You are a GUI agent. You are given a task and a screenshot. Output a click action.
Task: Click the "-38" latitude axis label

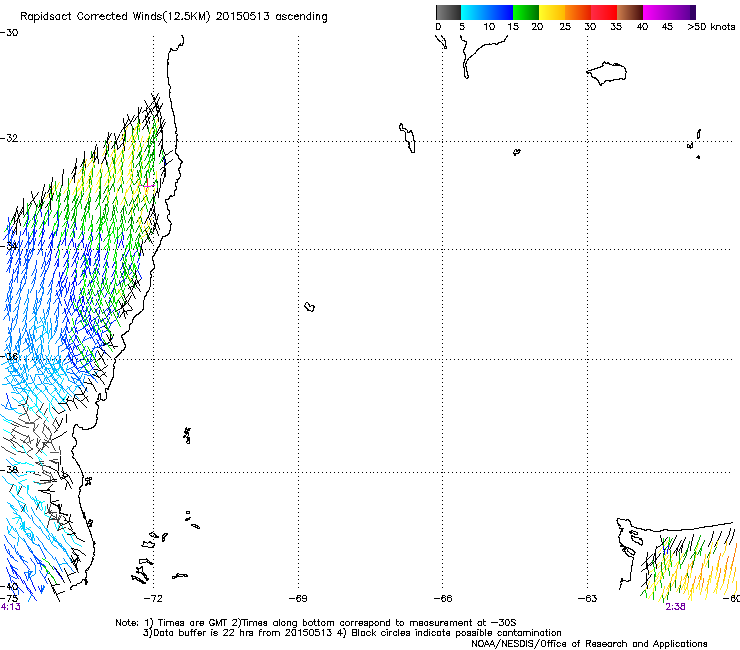[x=9, y=470]
